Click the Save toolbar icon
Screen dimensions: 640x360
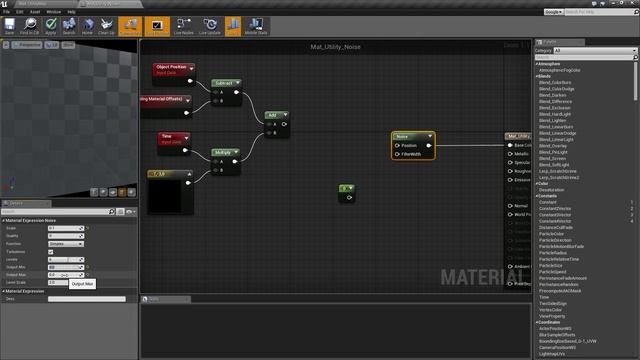coord(9,26)
